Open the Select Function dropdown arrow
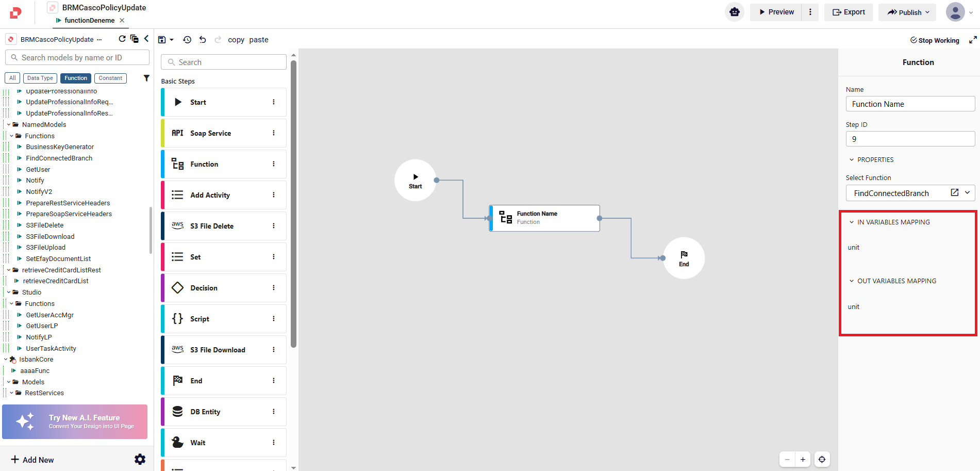The width and height of the screenshot is (980, 471). point(968,192)
